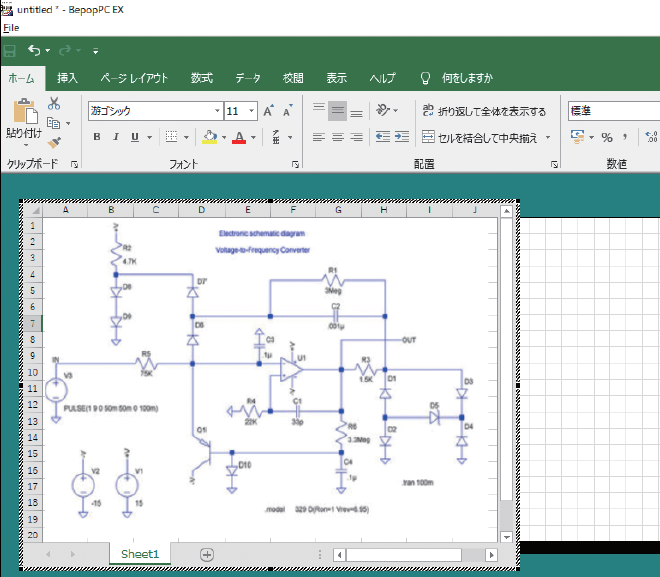Click the yellow fill color bucket
The image size is (660, 577).
pyautogui.click(x=209, y=137)
